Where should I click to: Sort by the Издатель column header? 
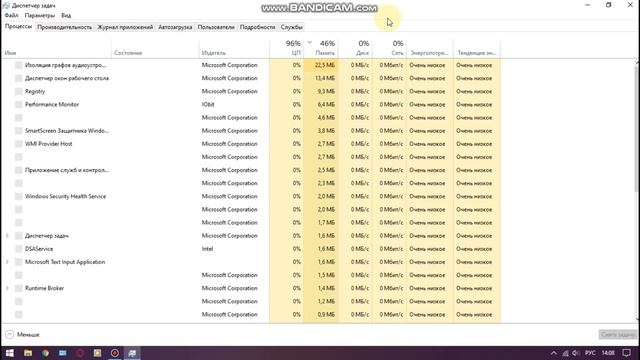(x=234, y=48)
